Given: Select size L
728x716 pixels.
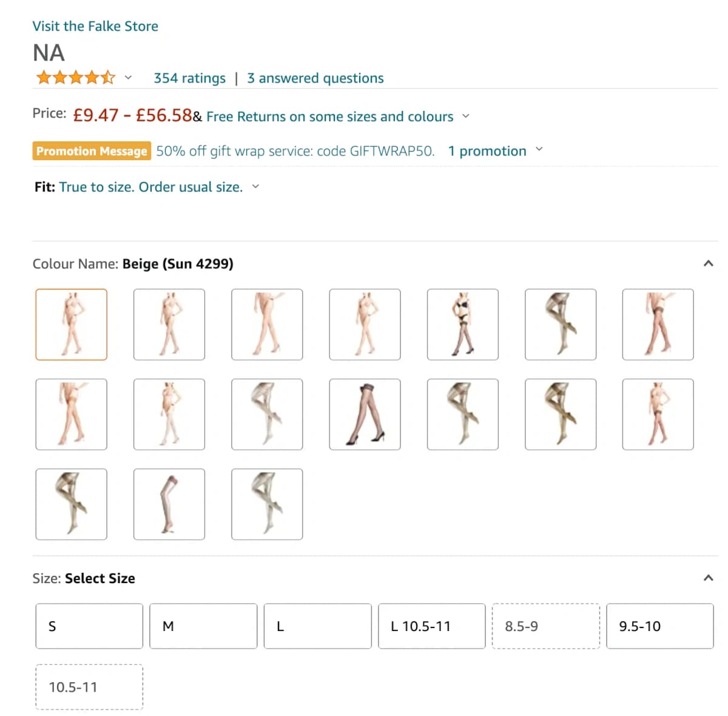Looking at the screenshot, I should [x=317, y=626].
